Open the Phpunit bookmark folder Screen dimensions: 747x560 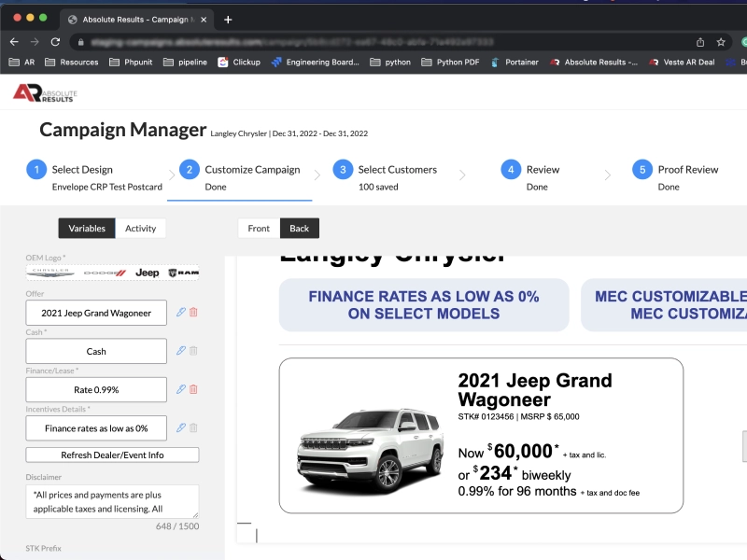click(131, 62)
